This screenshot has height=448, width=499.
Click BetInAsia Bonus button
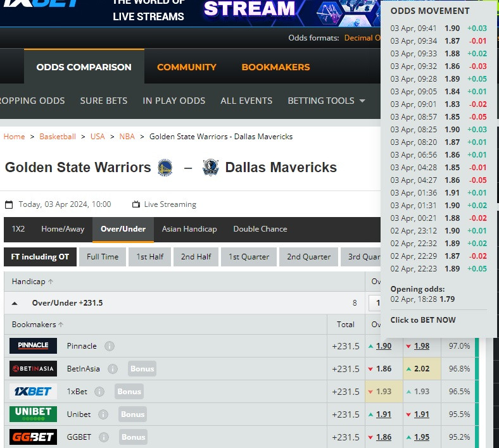(x=142, y=369)
